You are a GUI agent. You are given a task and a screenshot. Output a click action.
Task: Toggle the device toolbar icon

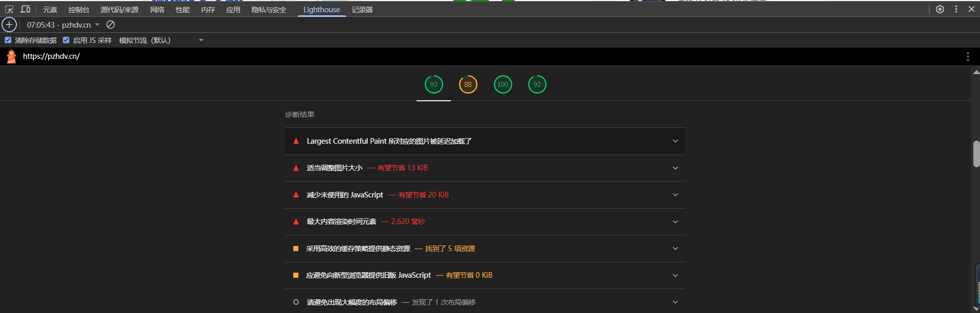(x=25, y=9)
